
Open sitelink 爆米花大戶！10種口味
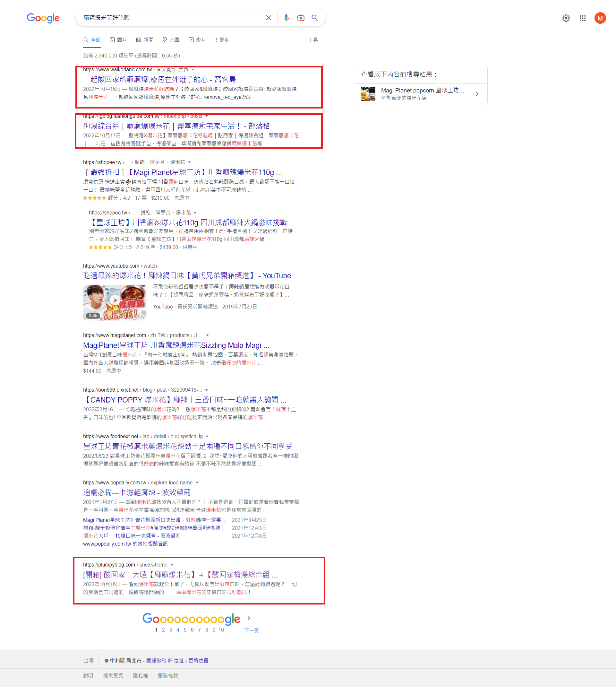coord(132,536)
